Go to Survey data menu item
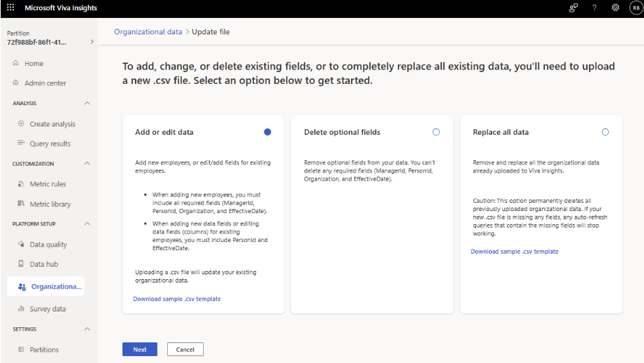This screenshot has width=644, height=363. tap(47, 309)
